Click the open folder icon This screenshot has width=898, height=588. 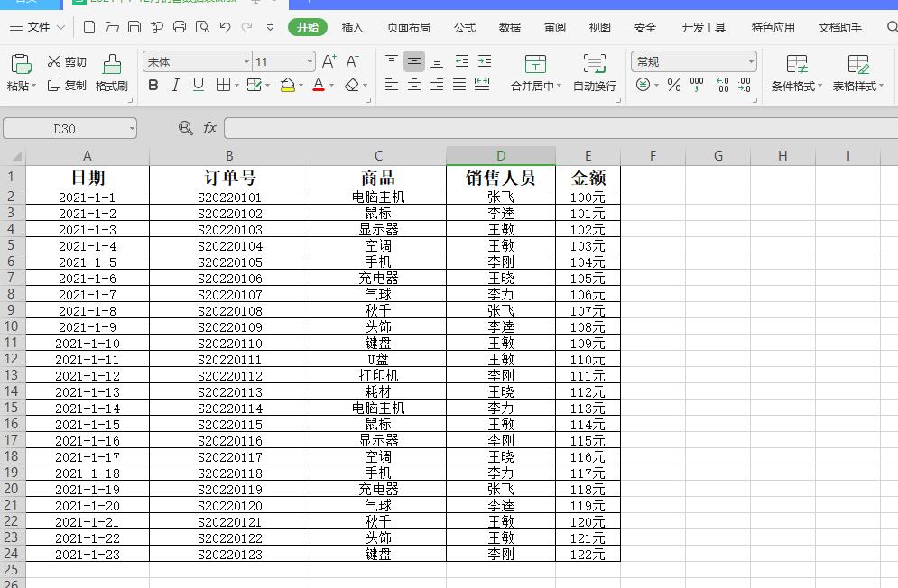(112, 27)
